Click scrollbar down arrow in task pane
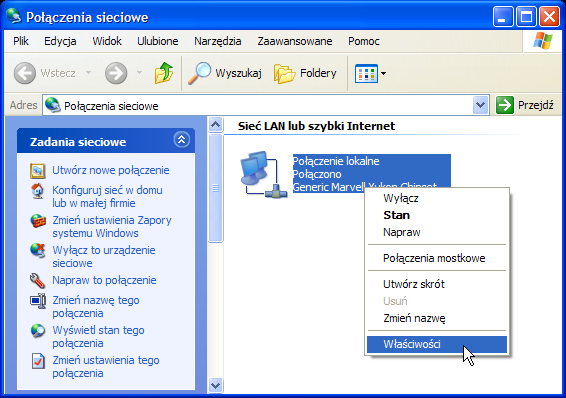 [215, 385]
